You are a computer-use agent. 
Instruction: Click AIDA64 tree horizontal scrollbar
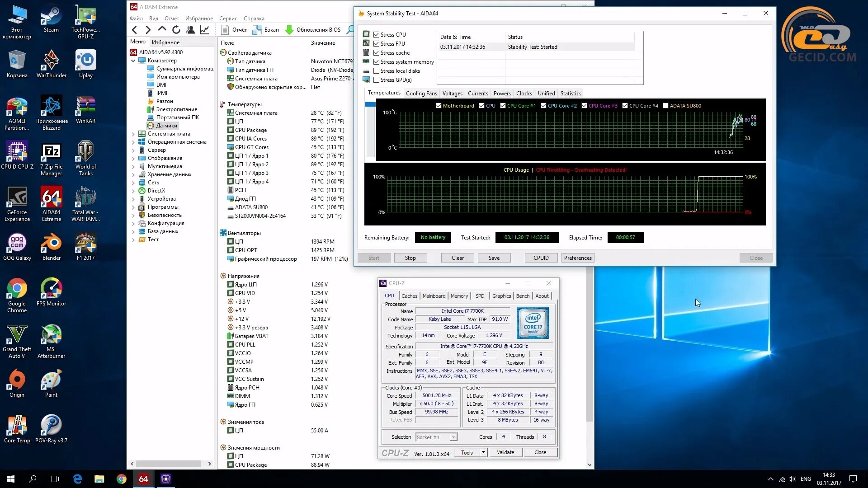pos(168,464)
